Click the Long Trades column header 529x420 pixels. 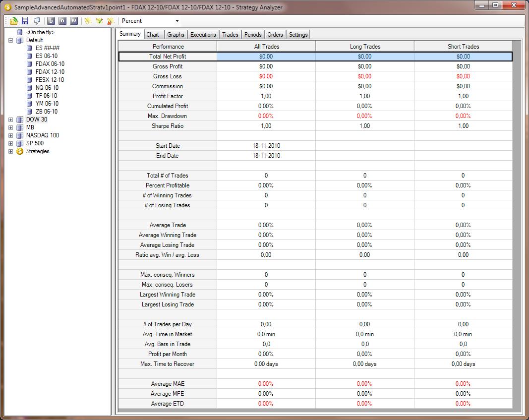pos(365,46)
